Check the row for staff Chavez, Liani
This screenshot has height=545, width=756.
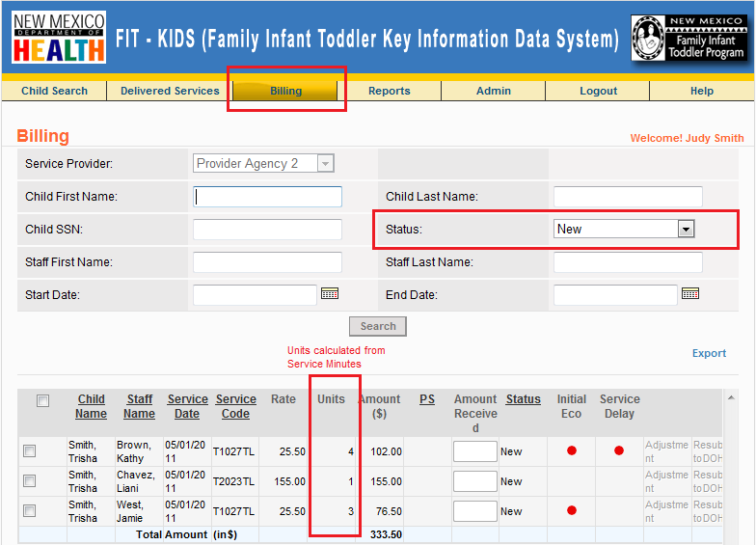point(29,480)
